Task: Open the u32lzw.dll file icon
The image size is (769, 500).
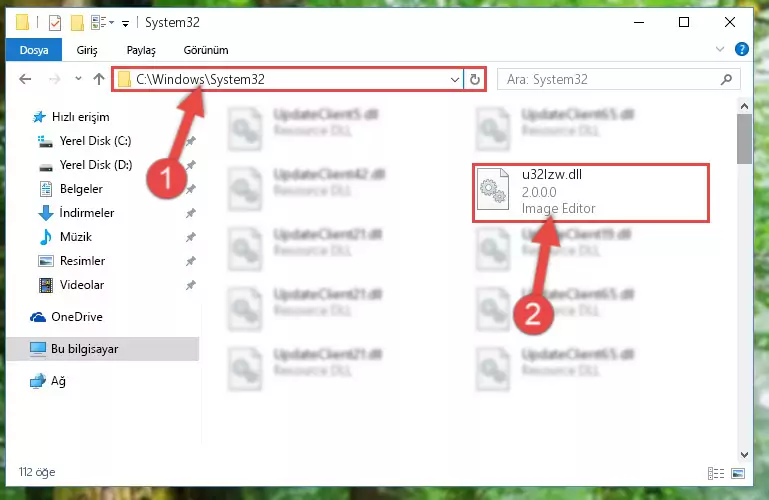Action: point(493,189)
